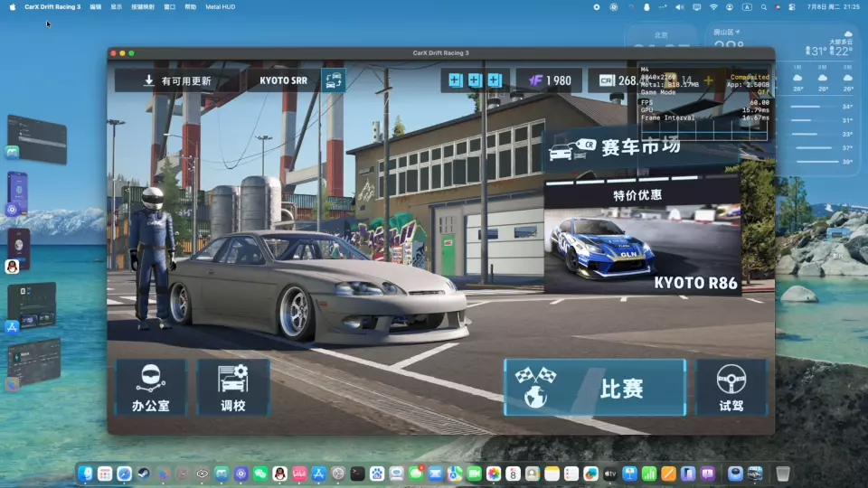Viewport: 868px width, 488px height.
Task: Open Mail in the Dock
Action: pos(436,474)
